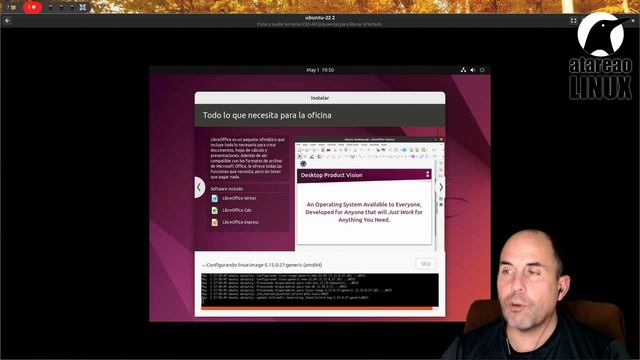Image resolution: width=640 pixels, height=360 pixels.
Task: Click the Desktop Product Vision slide title
Action: tap(331, 175)
